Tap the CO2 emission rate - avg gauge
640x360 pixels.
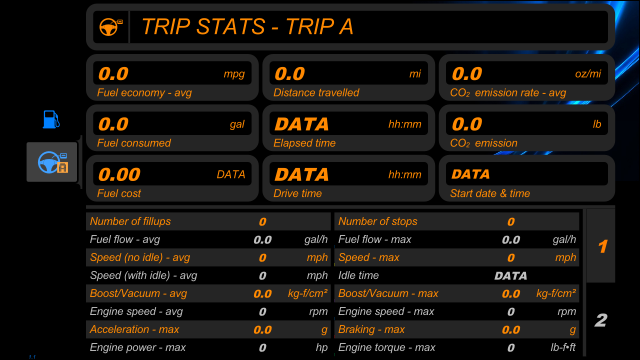(x=527, y=78)
